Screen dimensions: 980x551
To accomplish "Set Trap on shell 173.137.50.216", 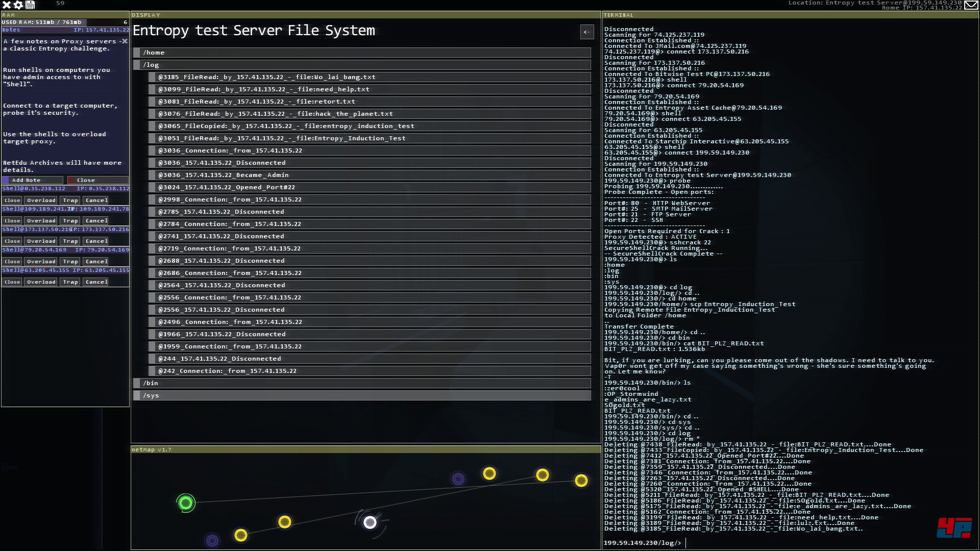I will pyautogui.click(x=70, y=241).
